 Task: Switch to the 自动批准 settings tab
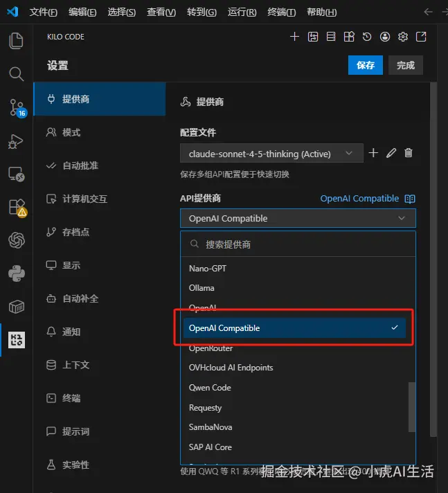[99, 165]
